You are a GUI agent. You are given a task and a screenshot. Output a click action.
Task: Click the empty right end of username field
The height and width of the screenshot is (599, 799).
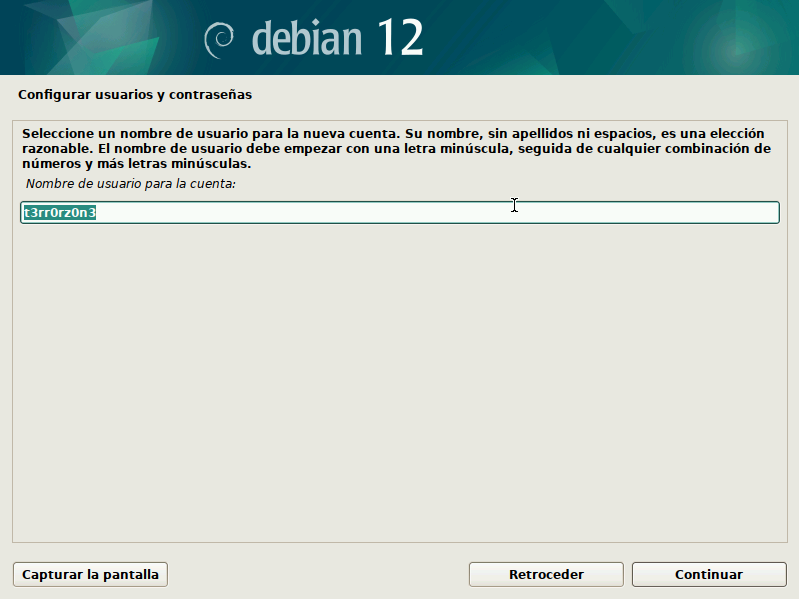click(700, 213)
